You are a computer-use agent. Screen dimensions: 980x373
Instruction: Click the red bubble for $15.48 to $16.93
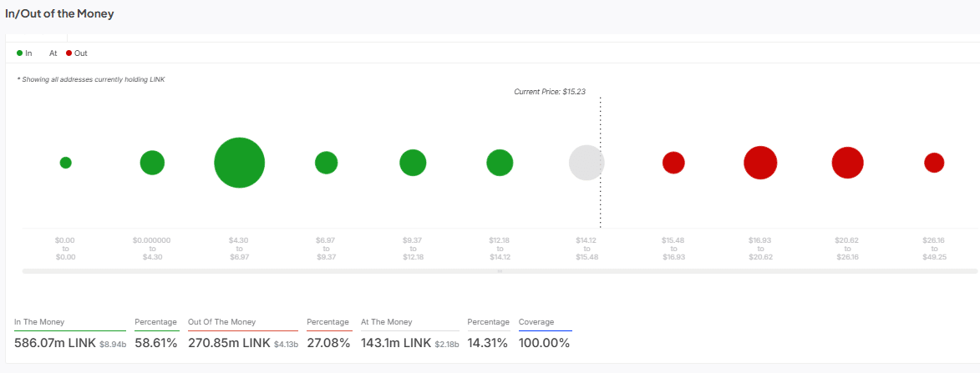(x=673, y=163)
